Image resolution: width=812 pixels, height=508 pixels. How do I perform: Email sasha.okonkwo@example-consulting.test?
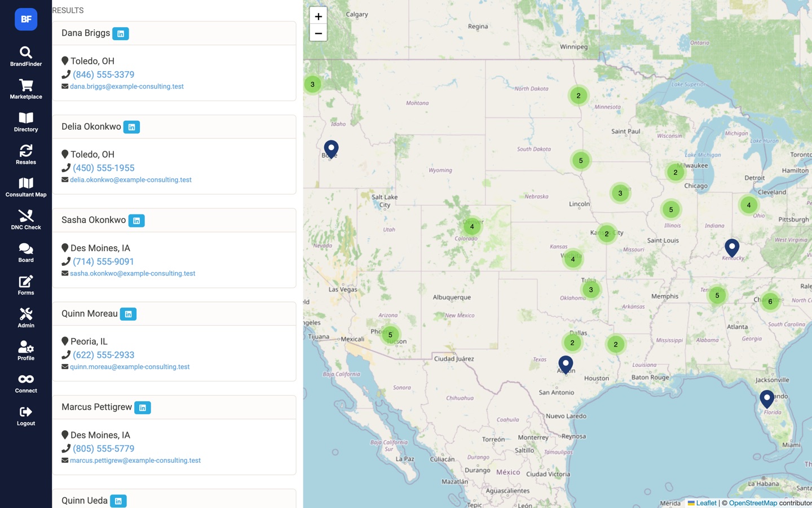(133, 274)
